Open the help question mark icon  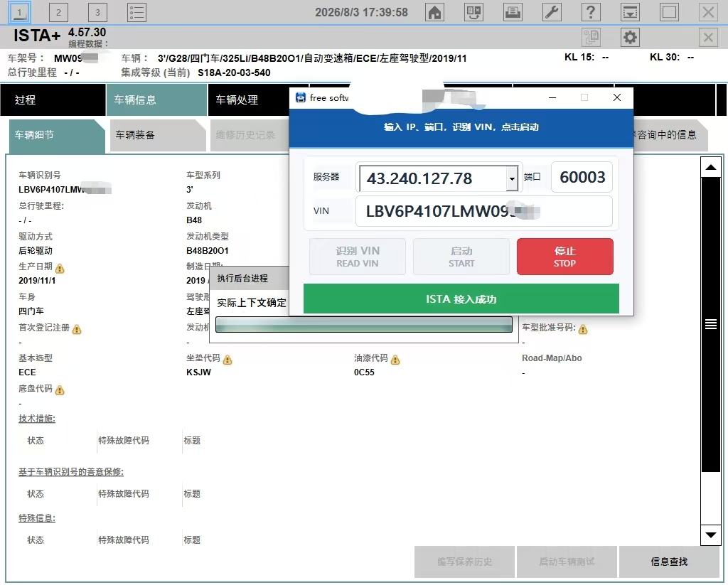click(x=591, y=12)
